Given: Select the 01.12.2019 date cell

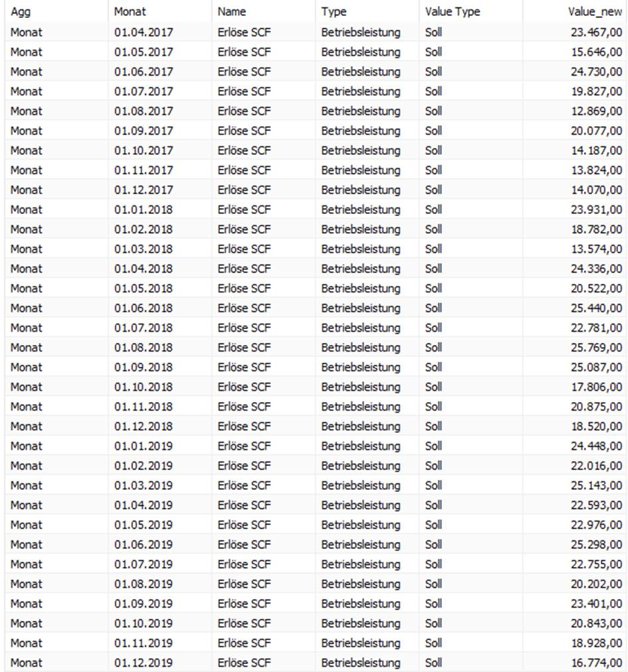Looking at the screenshot, I should [144, 663].
